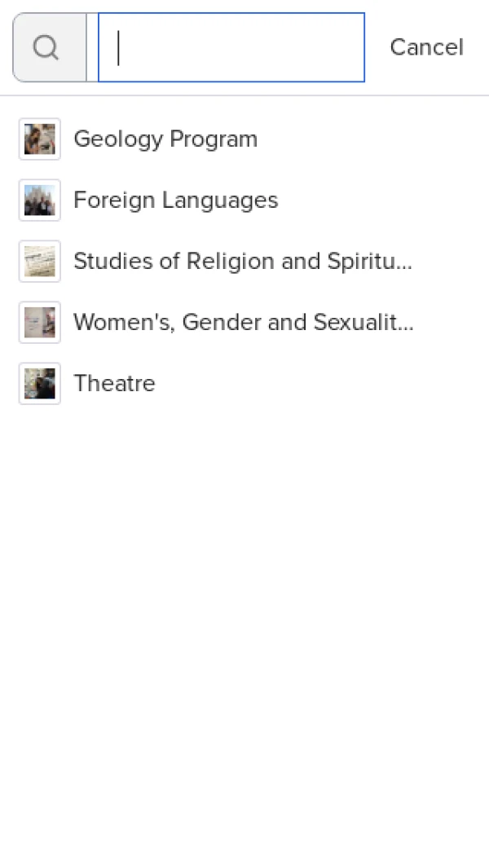Tap Cancel to dismiss the search
Image resolution: width=489 pixels, height=868 pixels.
pos(426,46)
